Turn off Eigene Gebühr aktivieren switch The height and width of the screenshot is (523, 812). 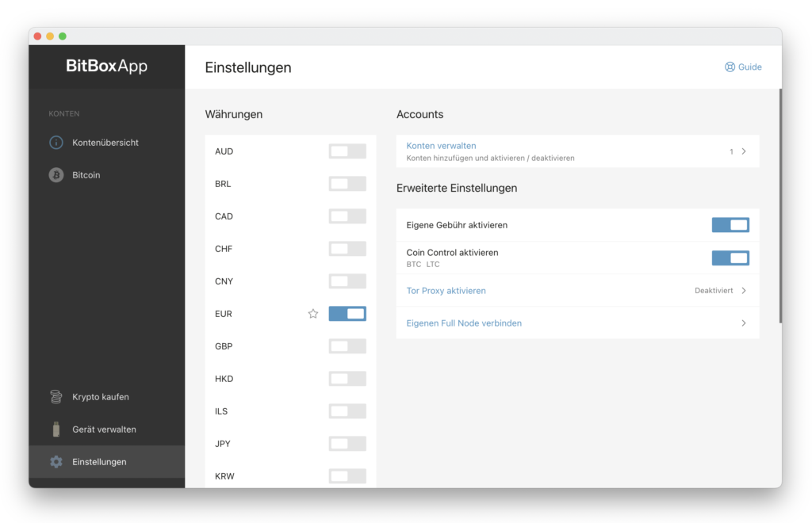tap(730, 225)
